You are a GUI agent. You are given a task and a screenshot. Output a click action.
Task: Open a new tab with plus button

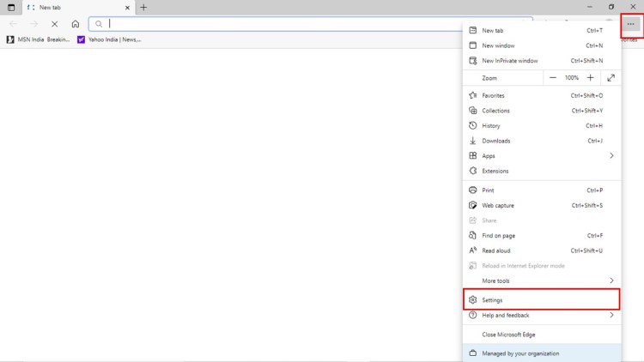coord(143,7)
